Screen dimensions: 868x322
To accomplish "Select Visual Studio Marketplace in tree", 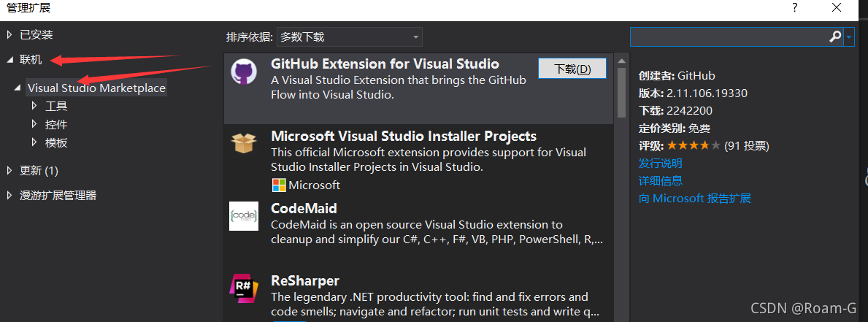I will coord(96,88).
